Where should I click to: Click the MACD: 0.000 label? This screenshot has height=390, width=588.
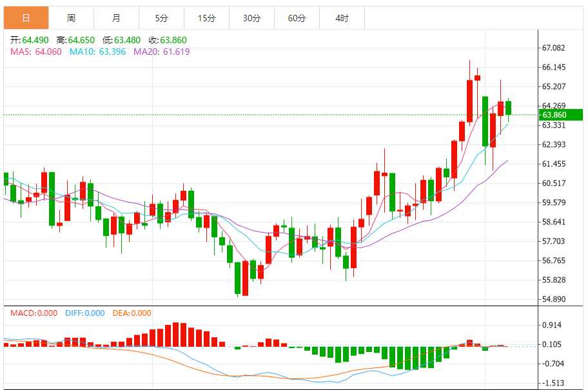tap(34, 313)
